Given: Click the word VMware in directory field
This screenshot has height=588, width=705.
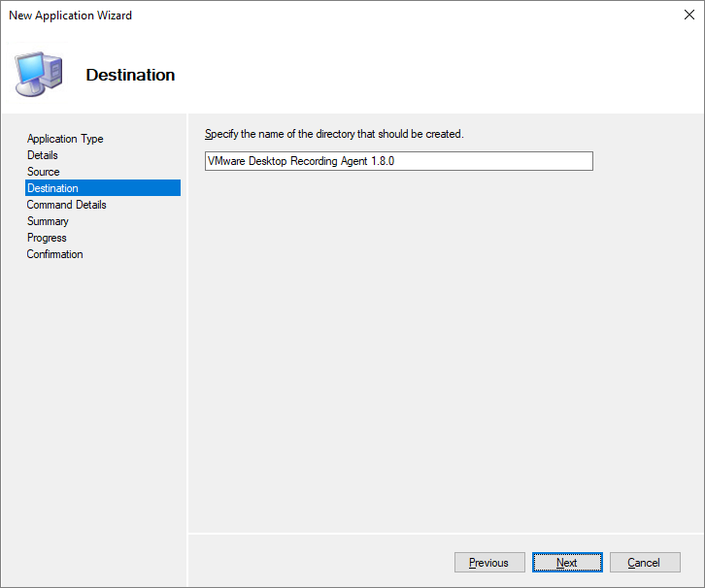Looking at the screenshot, I should pos(226,161).
